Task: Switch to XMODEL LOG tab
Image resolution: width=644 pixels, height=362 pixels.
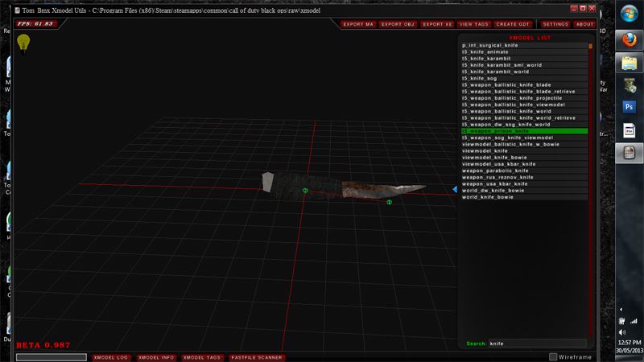Action: 110,357
